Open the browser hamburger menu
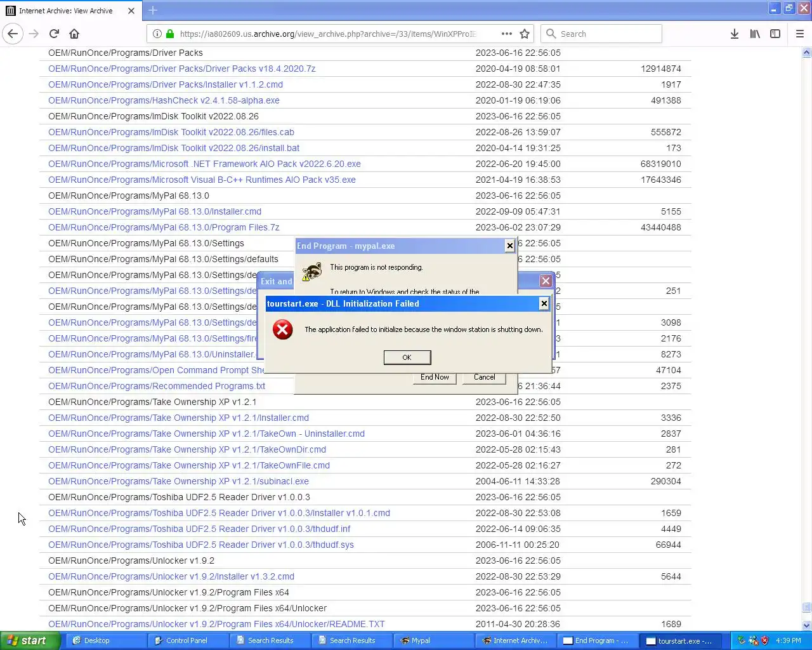Viewport: 812px width, 650px height. click(x=800, y=34)
